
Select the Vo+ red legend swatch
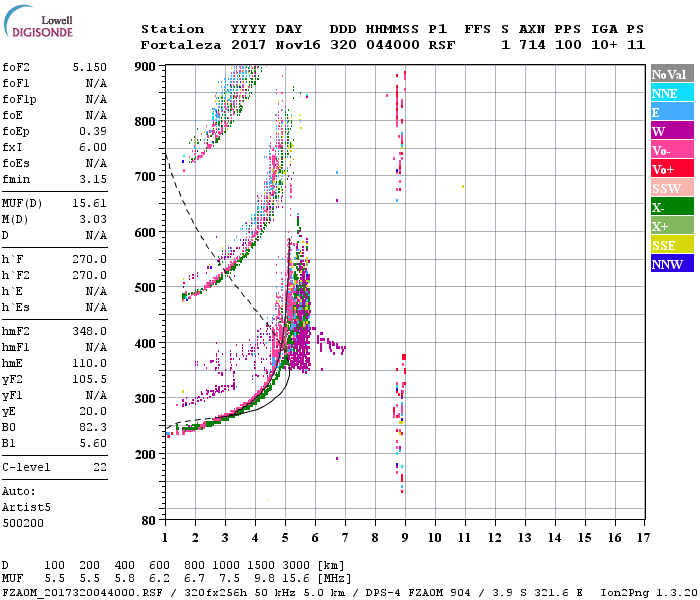click(x=672, y=168)
